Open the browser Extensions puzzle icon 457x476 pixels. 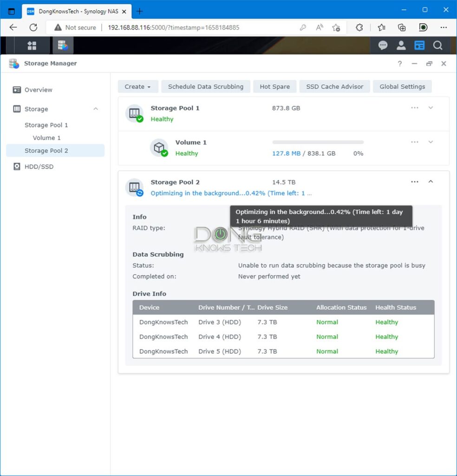pos(359,27)
